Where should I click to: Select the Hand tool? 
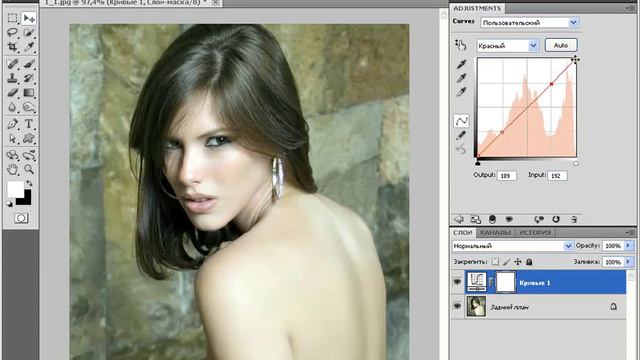tap(13, 169)
